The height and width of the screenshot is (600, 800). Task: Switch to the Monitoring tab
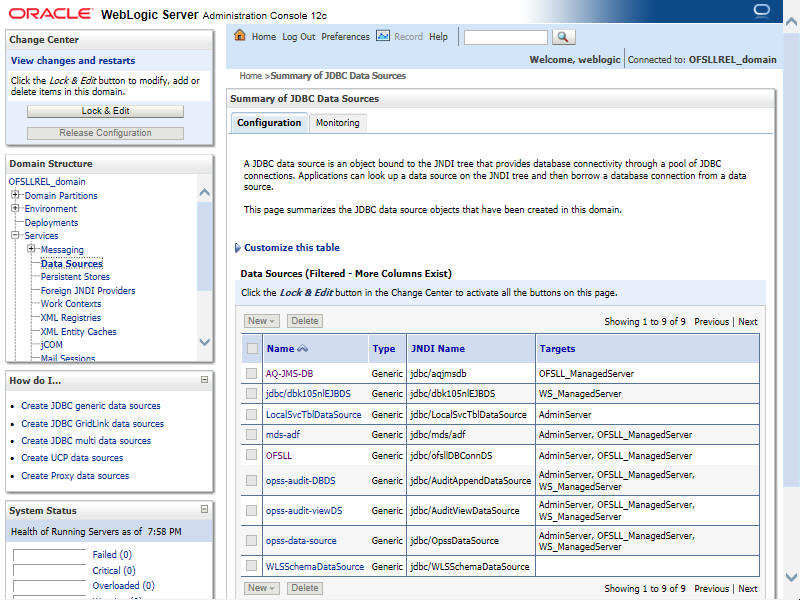337,123
